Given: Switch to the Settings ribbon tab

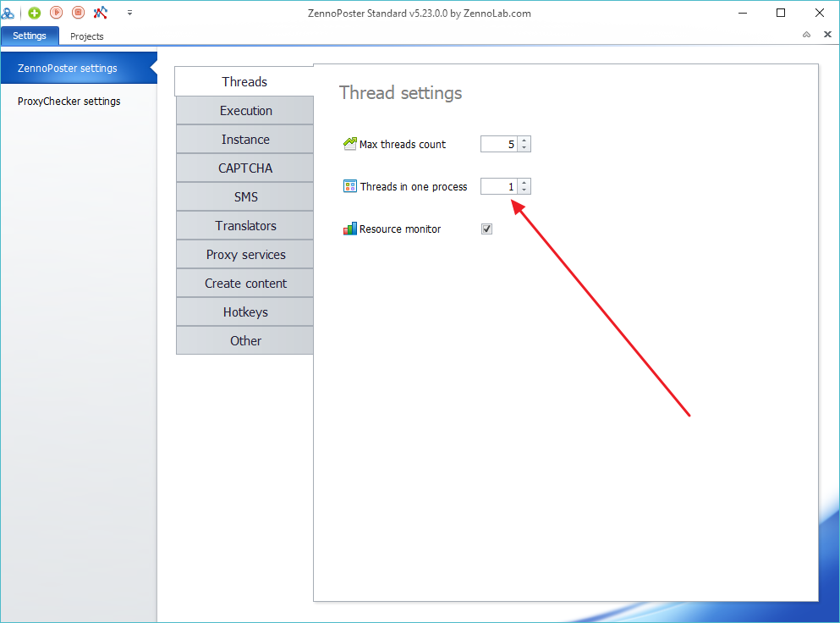Looking at the screenshot, I should (30, 36).
